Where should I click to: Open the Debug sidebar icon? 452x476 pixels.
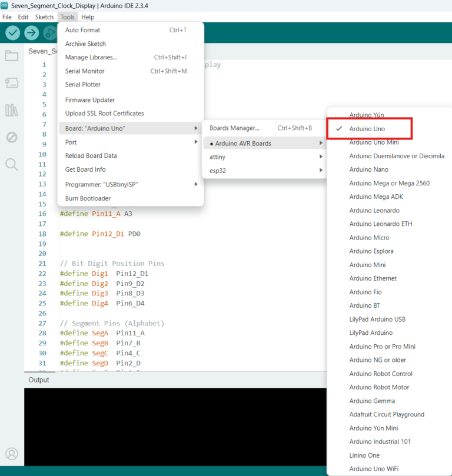[x=12, y=137]
